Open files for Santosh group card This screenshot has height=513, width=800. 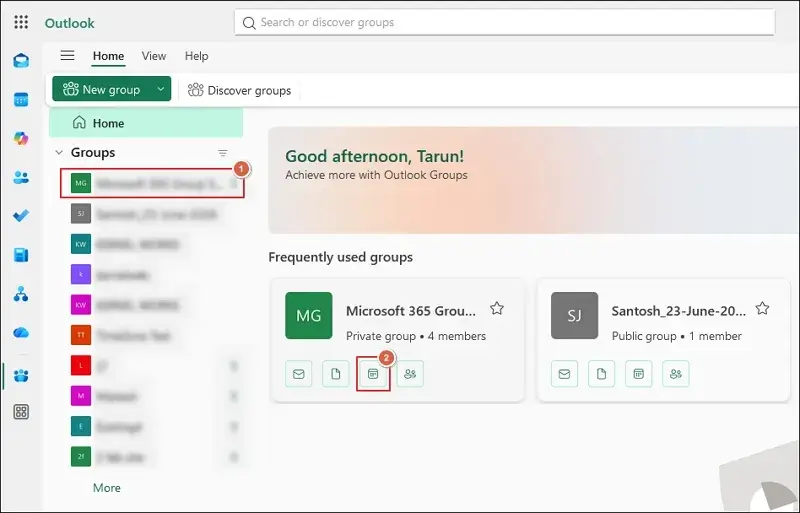coord(602,374)
